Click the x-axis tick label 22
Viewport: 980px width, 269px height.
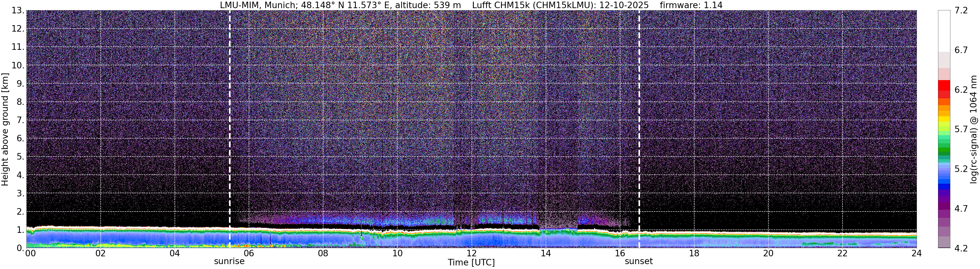(x=842, y=254)
